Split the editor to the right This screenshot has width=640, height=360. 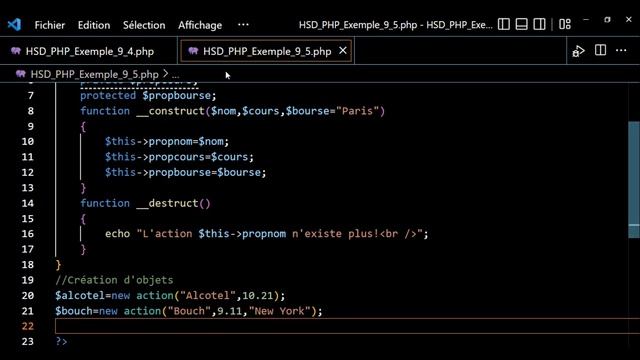point(600,50)
